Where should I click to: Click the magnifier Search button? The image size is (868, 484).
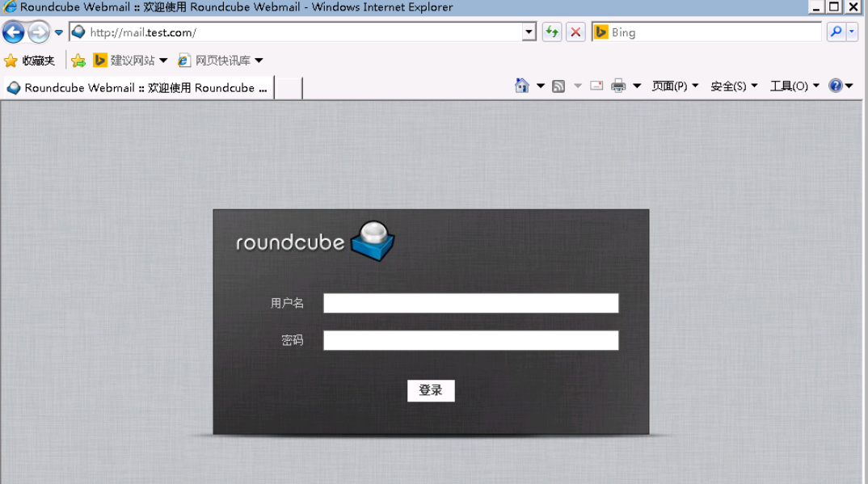tap(836, 32)
